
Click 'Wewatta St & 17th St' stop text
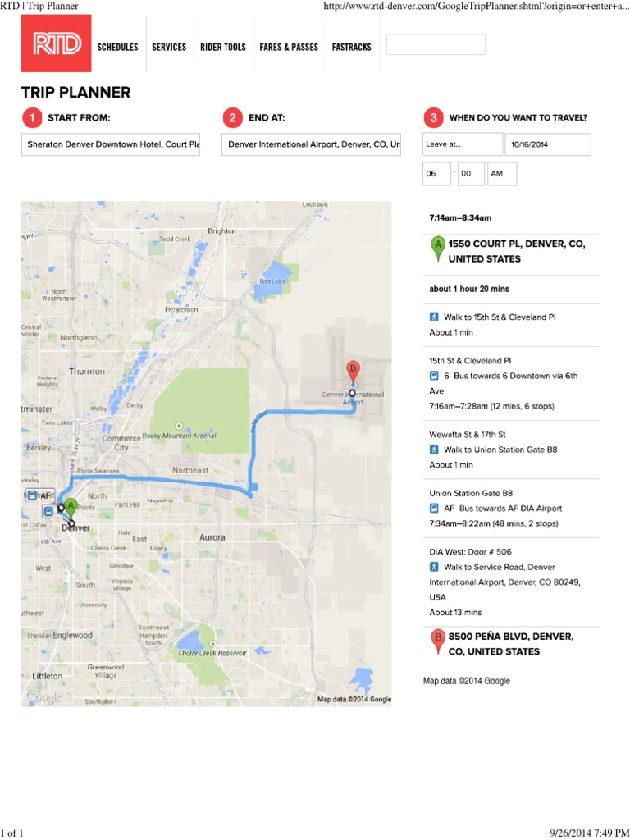[467, 435]
